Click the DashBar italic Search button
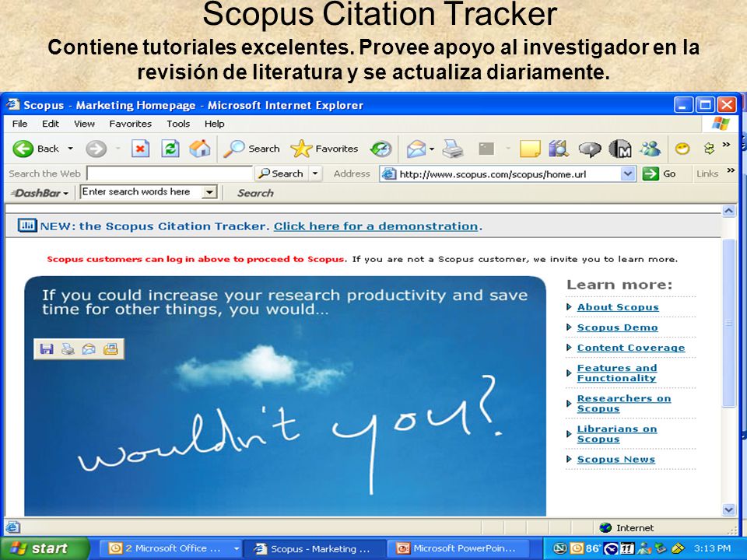Image resolution: width=747 pixels, height=560 pixels. 255,194
